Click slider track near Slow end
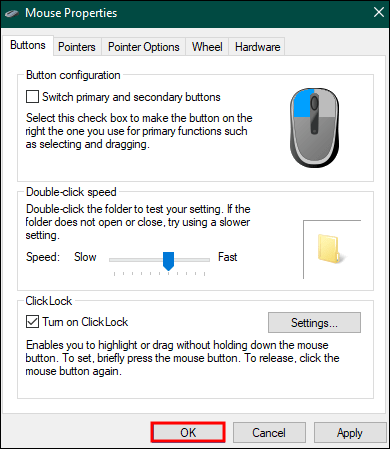Image resolution: width=390 pixels, height=449 pixels. tap(117, 260)
